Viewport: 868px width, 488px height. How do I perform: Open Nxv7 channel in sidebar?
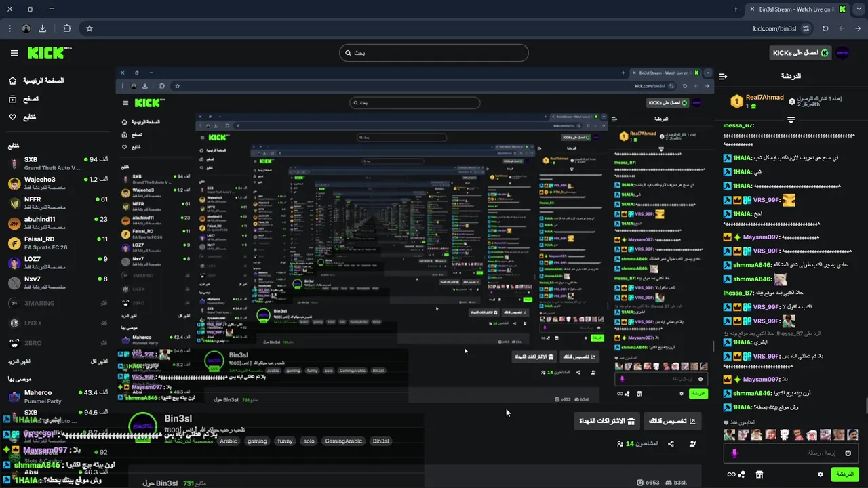[58, 283]
